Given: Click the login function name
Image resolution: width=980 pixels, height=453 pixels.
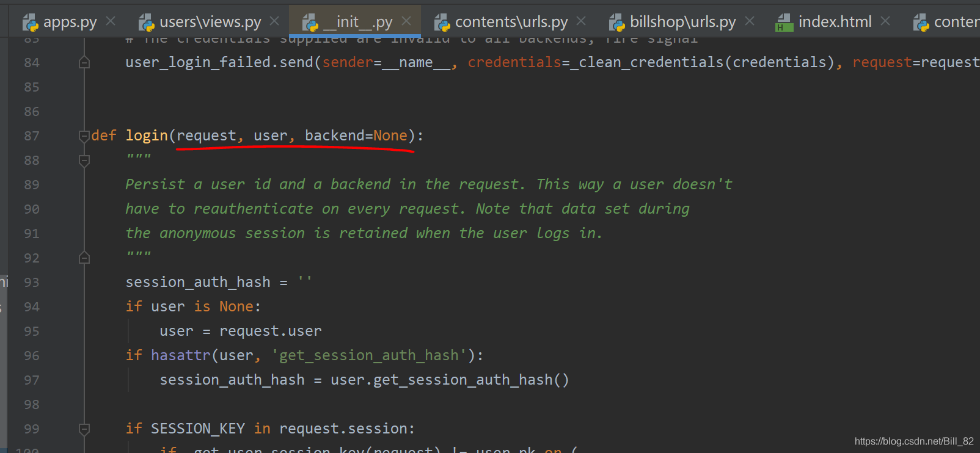Looking at the screenshot, I should coord(147,136).
